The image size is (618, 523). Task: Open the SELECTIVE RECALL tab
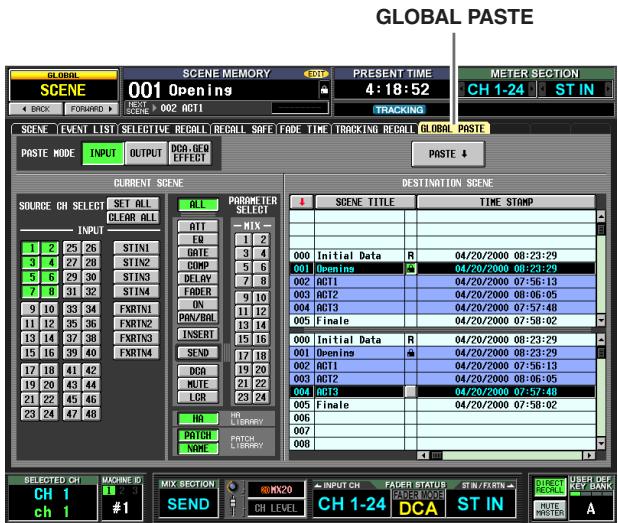tap(164, 129)
